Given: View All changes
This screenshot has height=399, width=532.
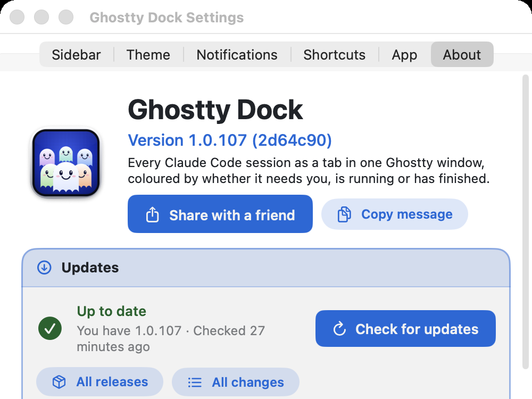Looking at the screenshot, I should pyautogui.click(x=236, y=382).
